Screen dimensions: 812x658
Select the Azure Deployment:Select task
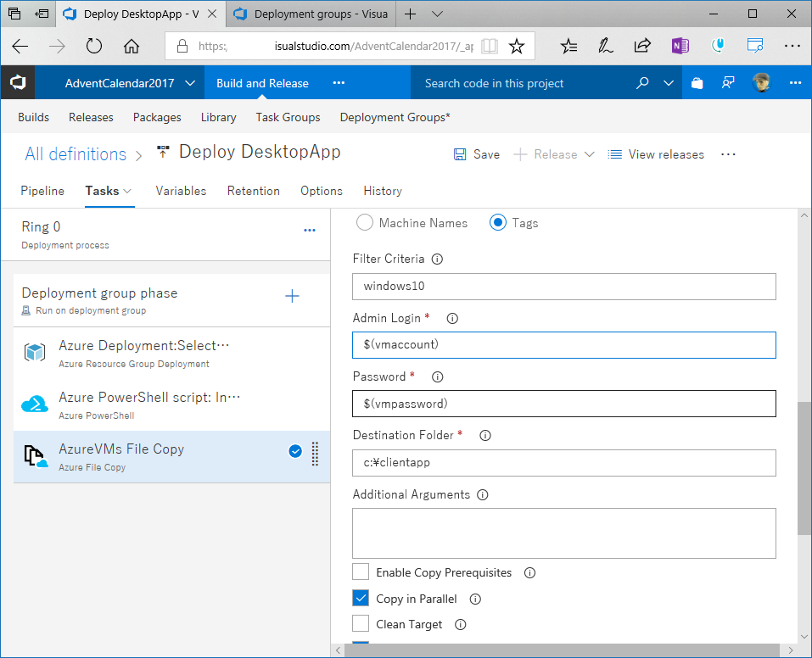172,353
